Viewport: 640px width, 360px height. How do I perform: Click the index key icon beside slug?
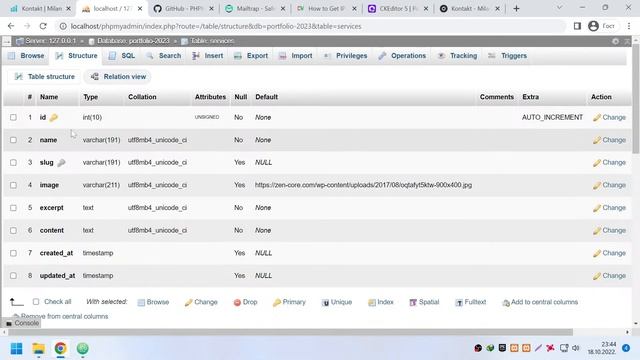tap(61, 162)
